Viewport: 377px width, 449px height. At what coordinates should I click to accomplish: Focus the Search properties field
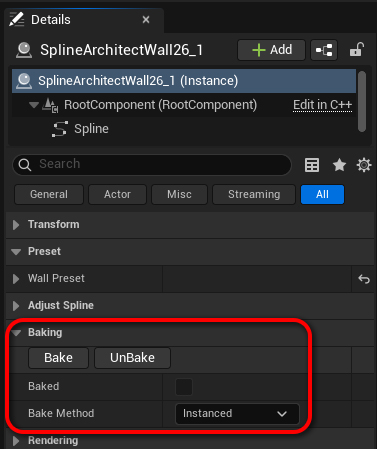pyautogui.click(x=152, y=164)
